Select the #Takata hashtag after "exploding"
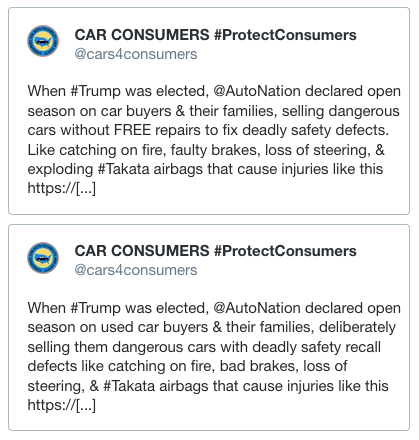The height and width of the screenshot is (440, 419). pyautogui.click(x=124, y=169)
